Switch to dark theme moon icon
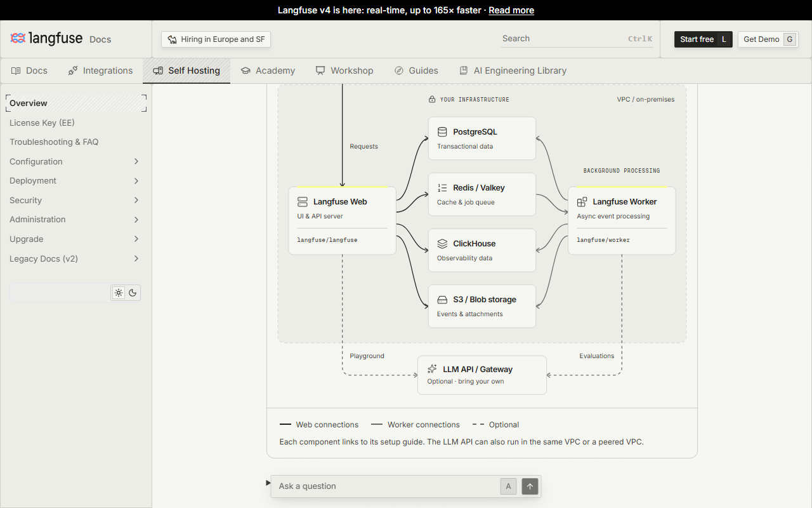Image resolution: width=812 pixels, height=508 pixels. click(x=133, y=293)
